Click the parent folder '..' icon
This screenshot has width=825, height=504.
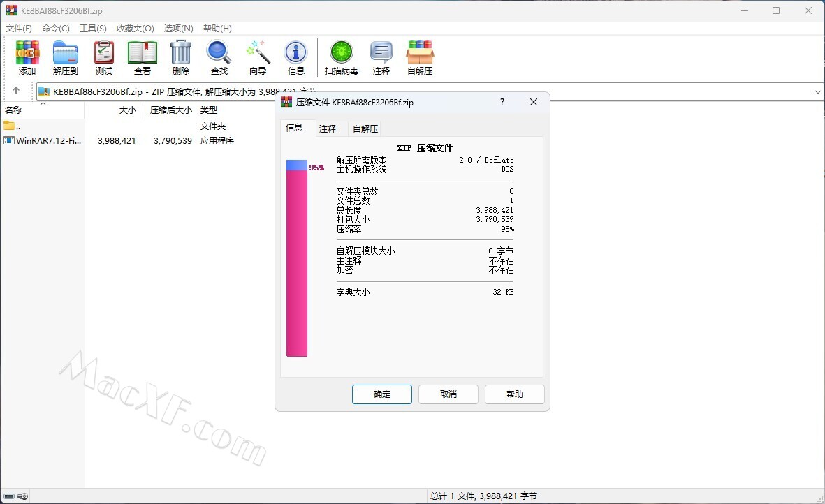point(9,126)
